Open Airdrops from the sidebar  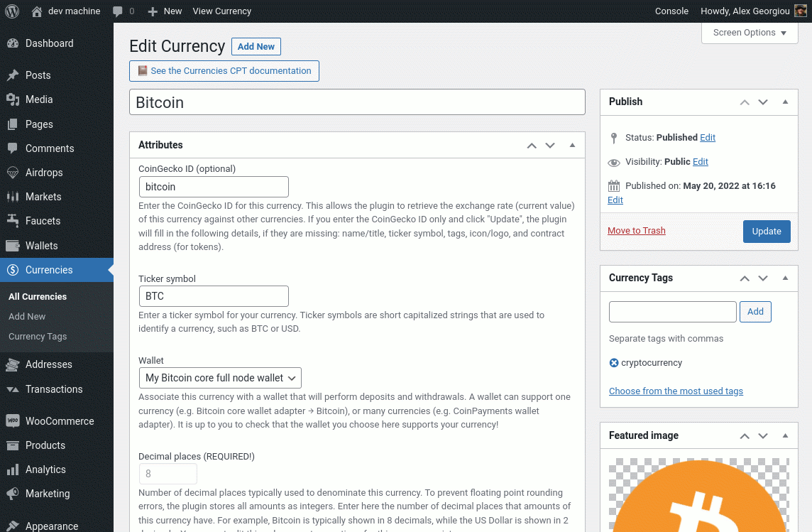pos(44,173)
